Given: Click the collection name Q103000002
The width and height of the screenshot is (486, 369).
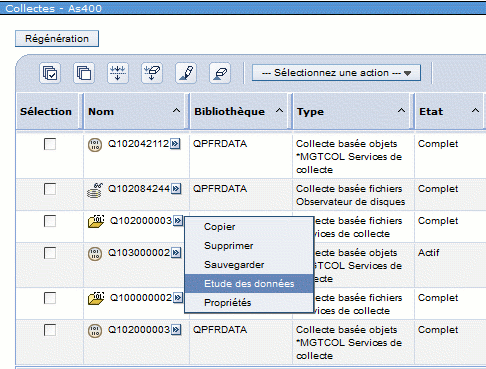Looking at the screenshot, I should click(139, 253).
